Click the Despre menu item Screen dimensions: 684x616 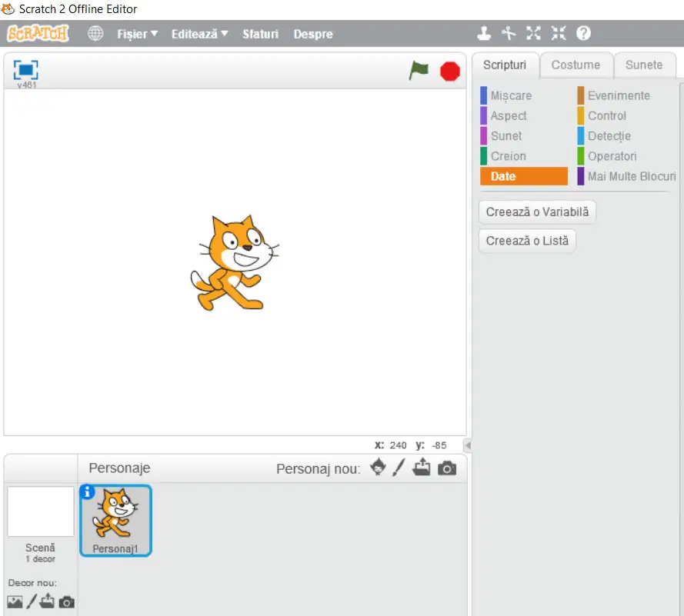(313, 34)
